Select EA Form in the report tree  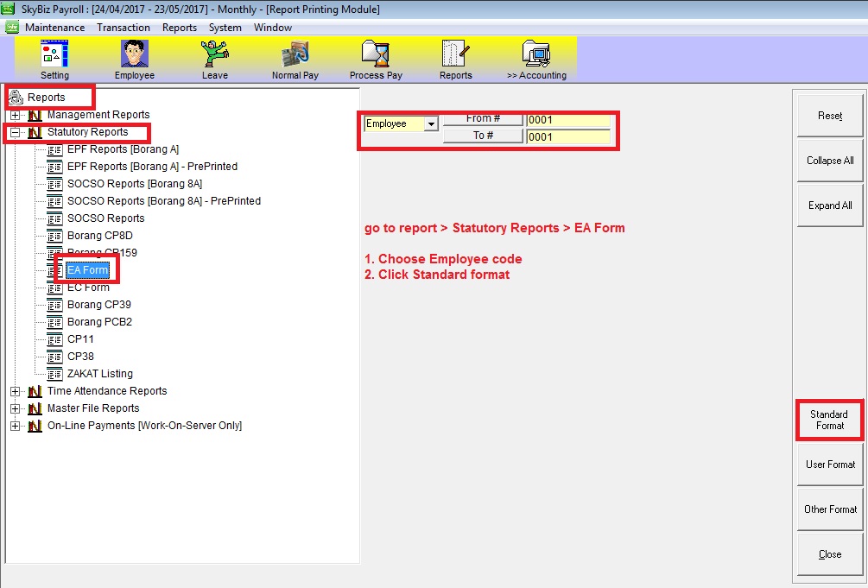(x=87, y=270)
